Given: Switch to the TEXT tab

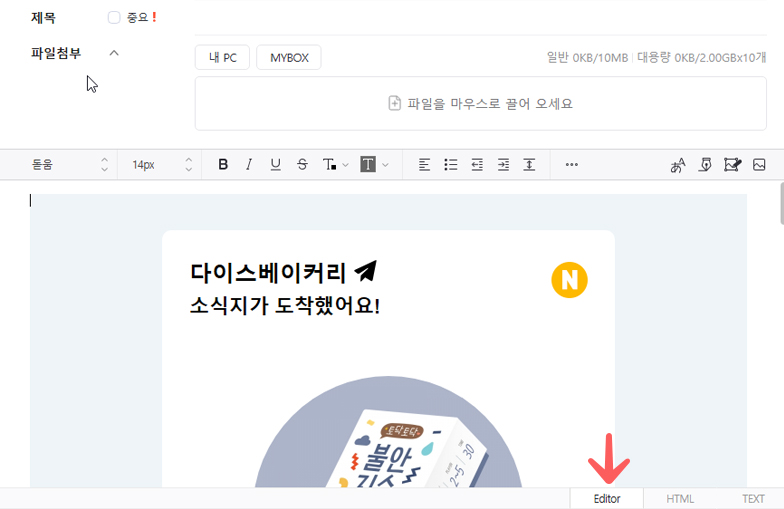Looking at the screenshot, I should pos(752,498).
